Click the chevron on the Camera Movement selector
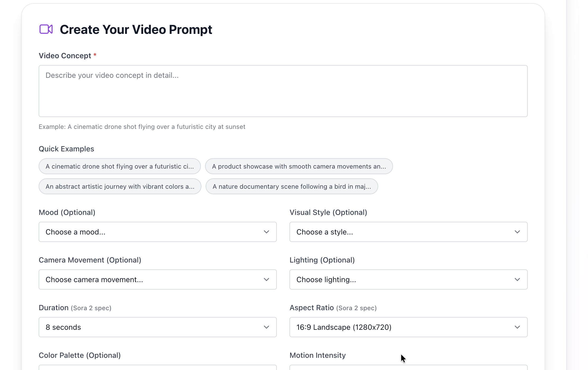Viewport: 588px width, 370px height. coord(266,279)
